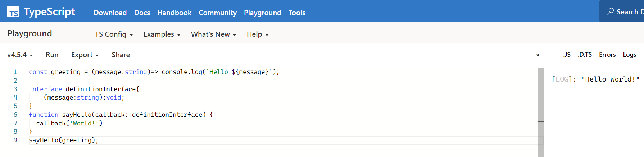Open the Download page link
644x157 pixels.
click(x=110, y=13)
